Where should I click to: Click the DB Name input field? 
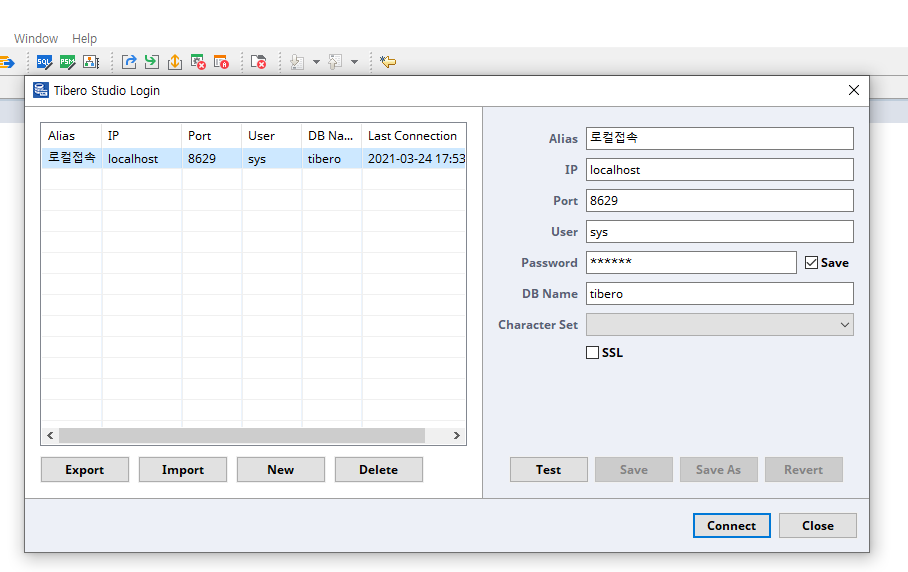tap(720, 294)
